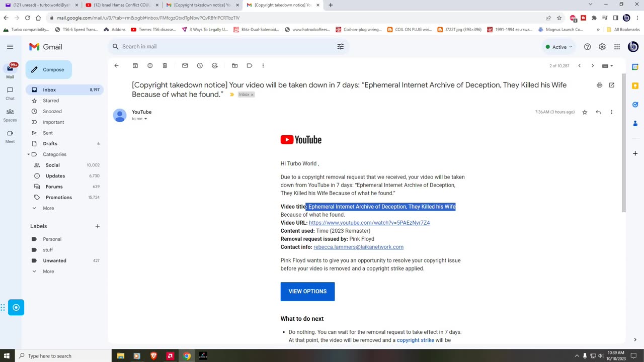Open Contacts side panel
This screenshot has height=362, width=644.
[635, 123]
